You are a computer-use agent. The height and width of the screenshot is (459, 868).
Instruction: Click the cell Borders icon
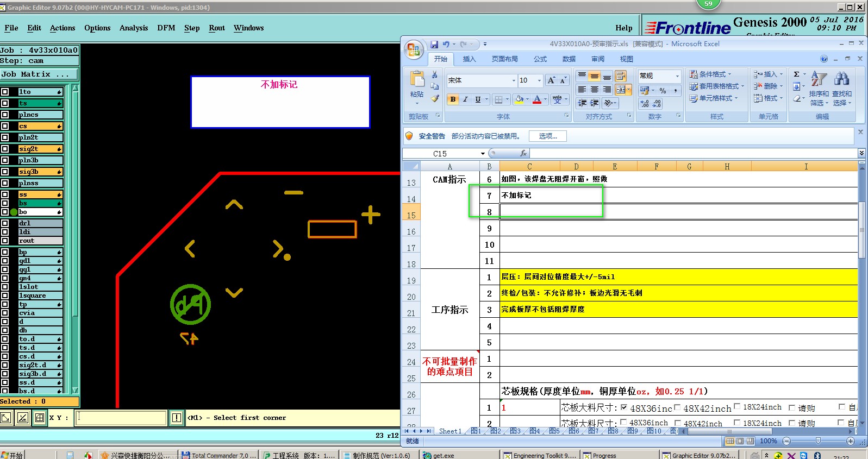[498, 99]
